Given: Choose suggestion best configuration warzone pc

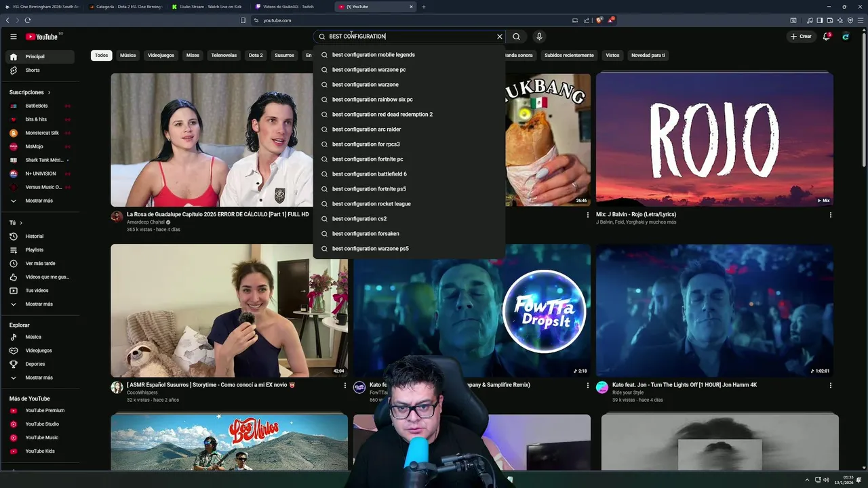Looking at the screenshot, I should tap(409, 70).
